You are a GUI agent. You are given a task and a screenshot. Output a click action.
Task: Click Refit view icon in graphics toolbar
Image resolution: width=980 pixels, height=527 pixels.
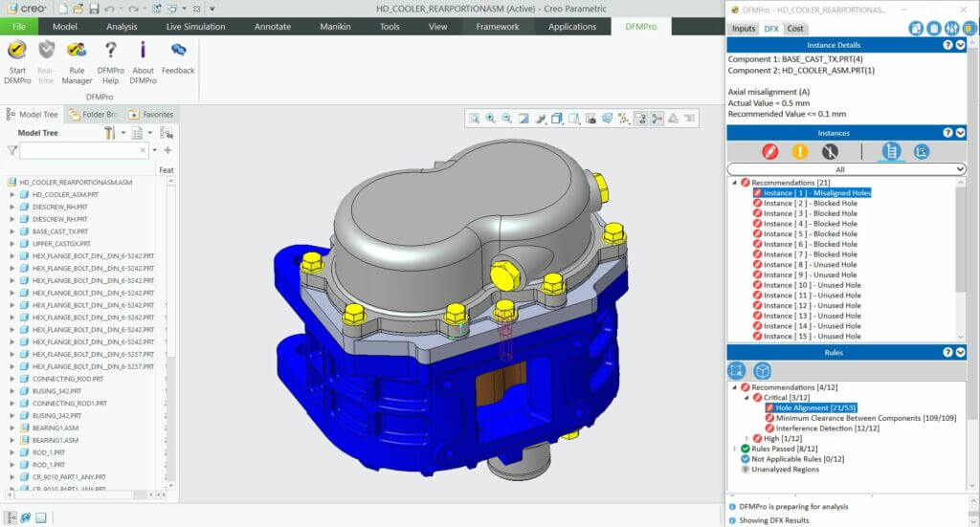pos(475,118)
